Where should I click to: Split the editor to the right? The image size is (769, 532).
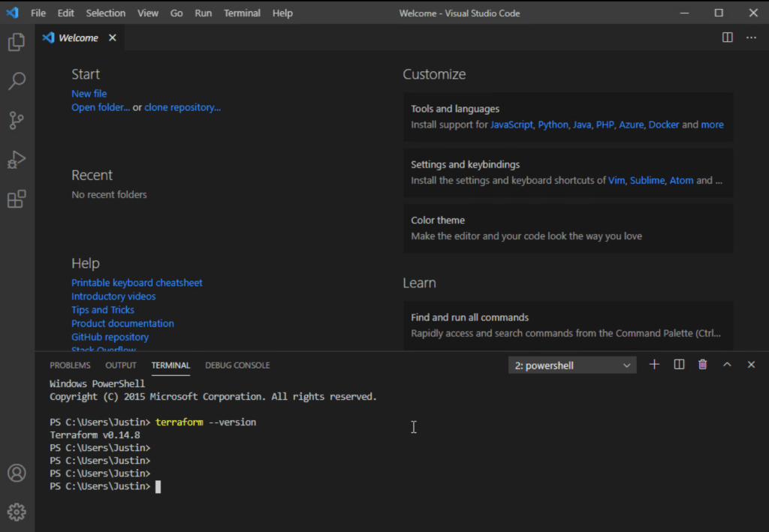[x=727, y=38]
